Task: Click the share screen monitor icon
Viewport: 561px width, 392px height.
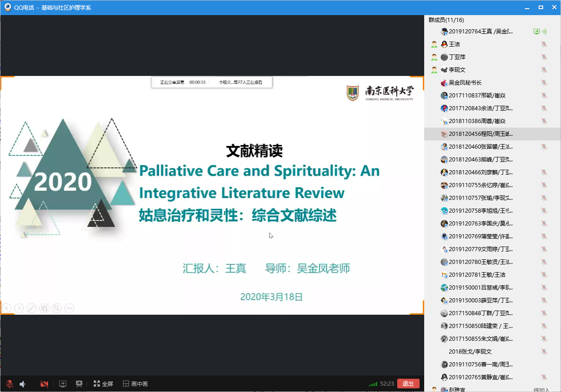Action: [x=63, y=384]
